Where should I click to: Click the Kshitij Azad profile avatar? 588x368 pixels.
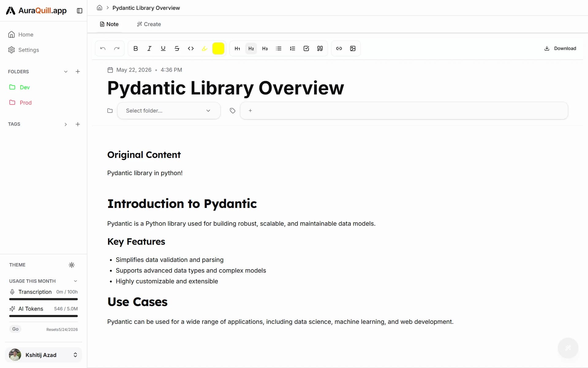pyautogui.click(x=15, y=355)
